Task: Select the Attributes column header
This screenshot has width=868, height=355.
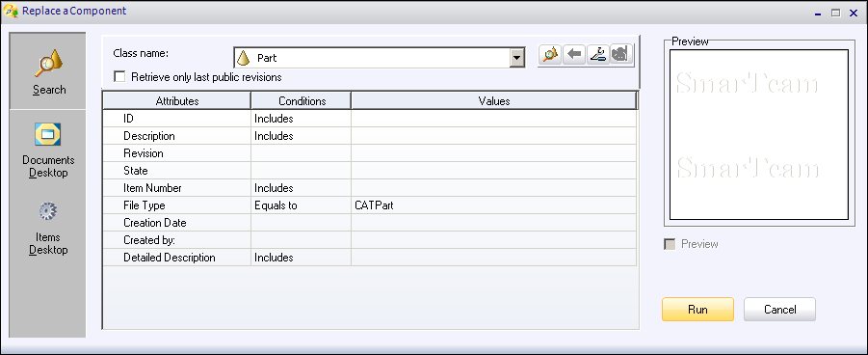Action: point(177,101)
